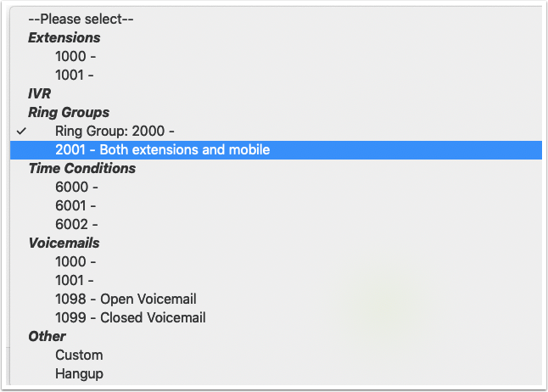548x392 pixels.
Task: Choose voicemail 1000 under Voicemails
Action: pyautogui.click(x=75, y=261)
